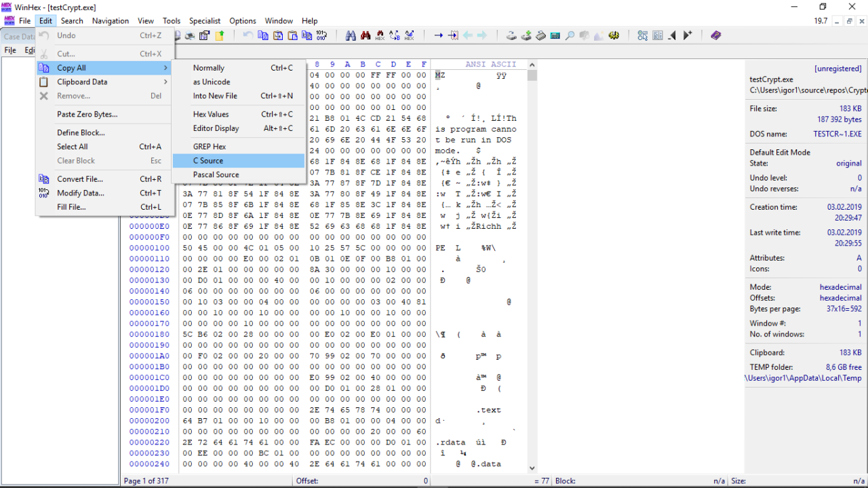Click the hex view scrollbar down arrow

[532, 468]
